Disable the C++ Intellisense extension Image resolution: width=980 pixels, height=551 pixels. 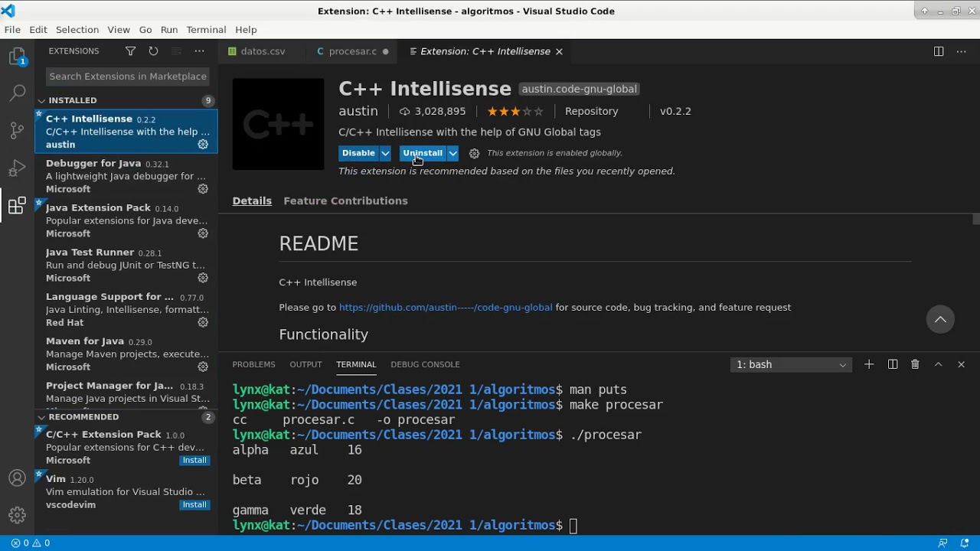359,153
